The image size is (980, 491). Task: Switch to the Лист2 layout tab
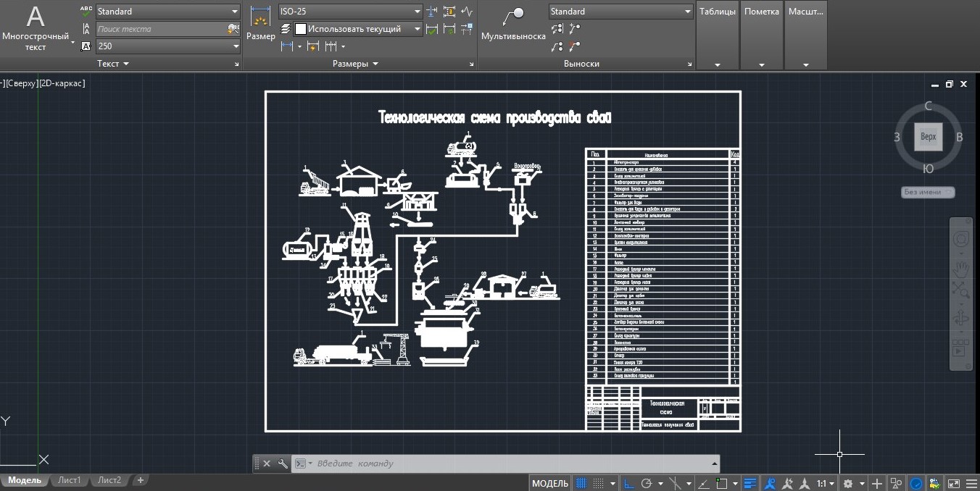[x=109, y=480]
